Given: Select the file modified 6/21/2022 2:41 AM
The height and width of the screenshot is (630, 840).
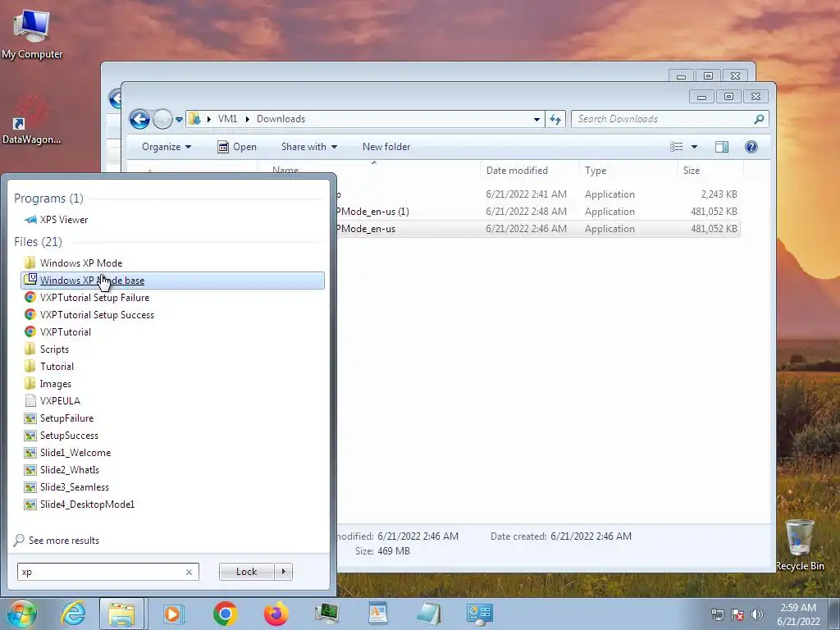Looking at the screenshot, I should pos(538,194).
